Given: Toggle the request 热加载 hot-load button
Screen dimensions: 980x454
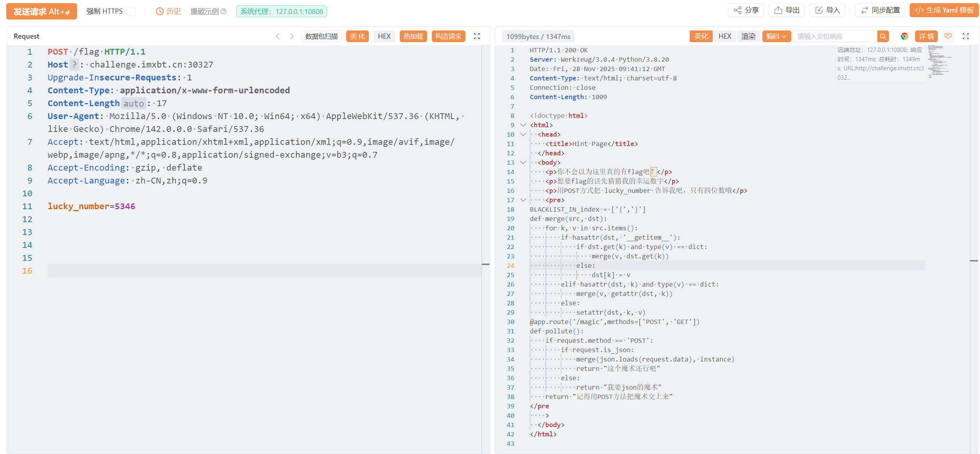Looking at the screenshot, I should 413,36.
